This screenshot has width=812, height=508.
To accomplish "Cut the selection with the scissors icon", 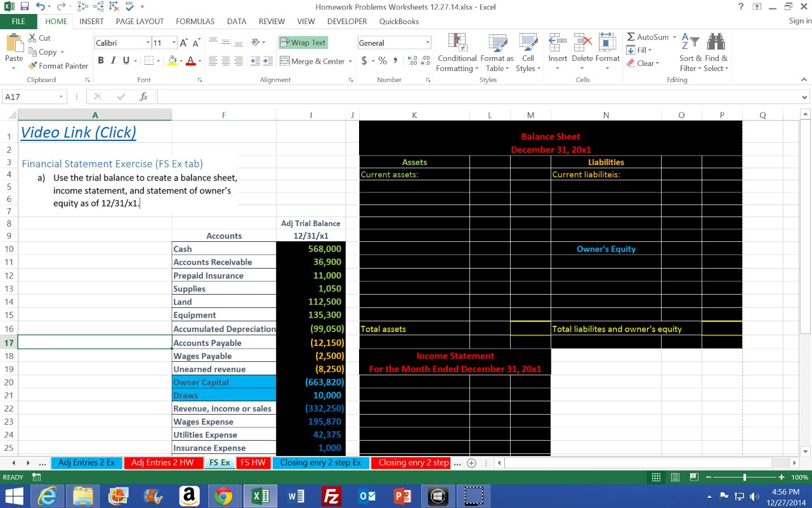I will pos(33,38).
